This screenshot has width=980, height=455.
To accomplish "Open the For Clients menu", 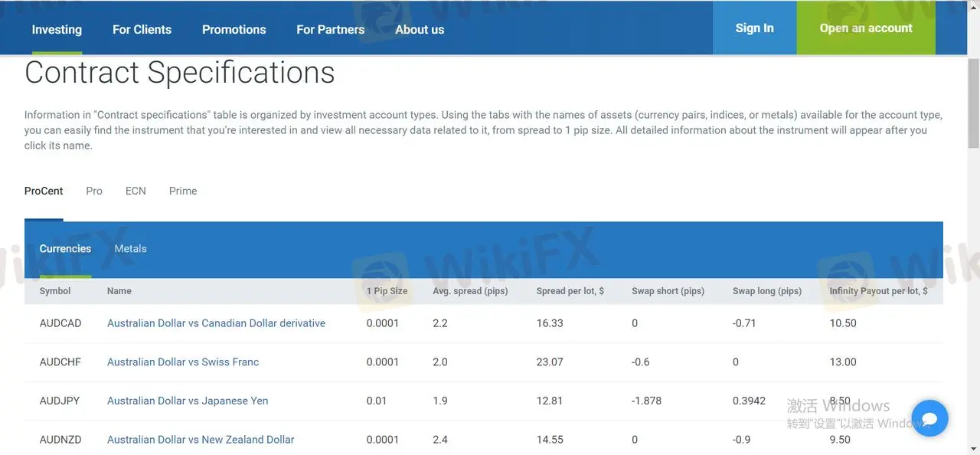I will click(142, 29).
